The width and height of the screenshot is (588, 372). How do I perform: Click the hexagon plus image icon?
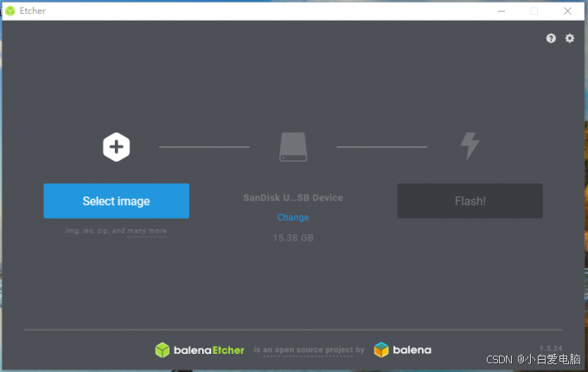[116, 147]
